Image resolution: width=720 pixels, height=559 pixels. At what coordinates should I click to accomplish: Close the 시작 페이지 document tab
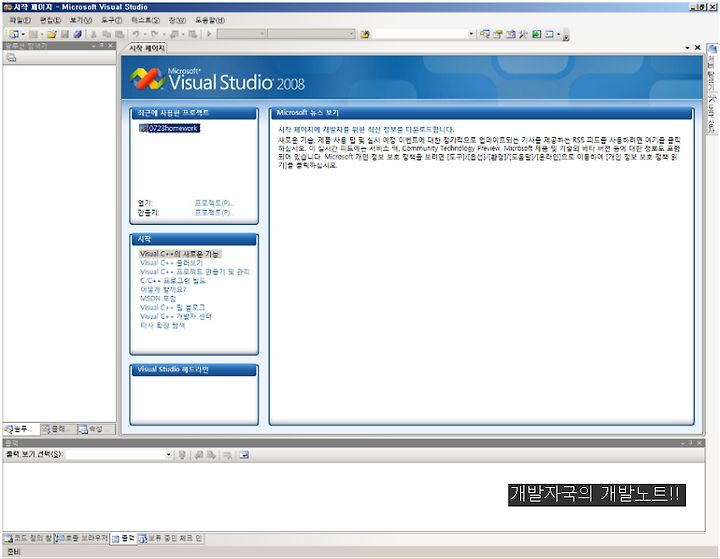pos(698,48)
